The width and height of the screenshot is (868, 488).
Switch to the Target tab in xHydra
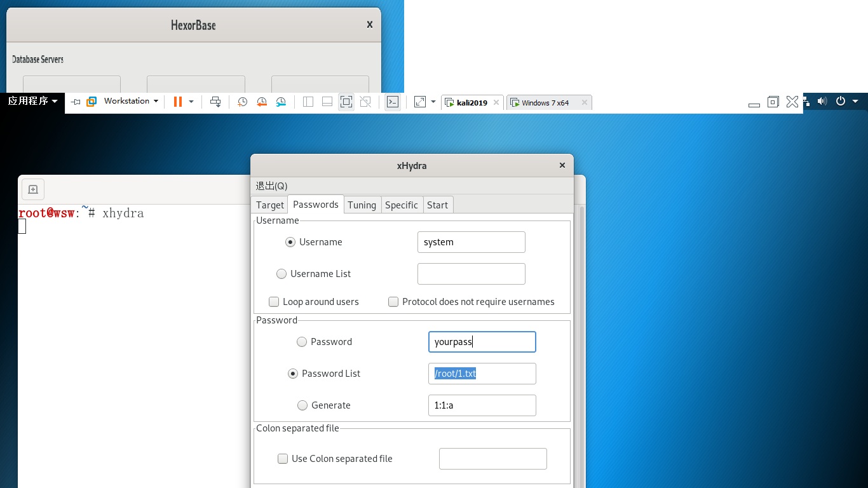point(270,205)
